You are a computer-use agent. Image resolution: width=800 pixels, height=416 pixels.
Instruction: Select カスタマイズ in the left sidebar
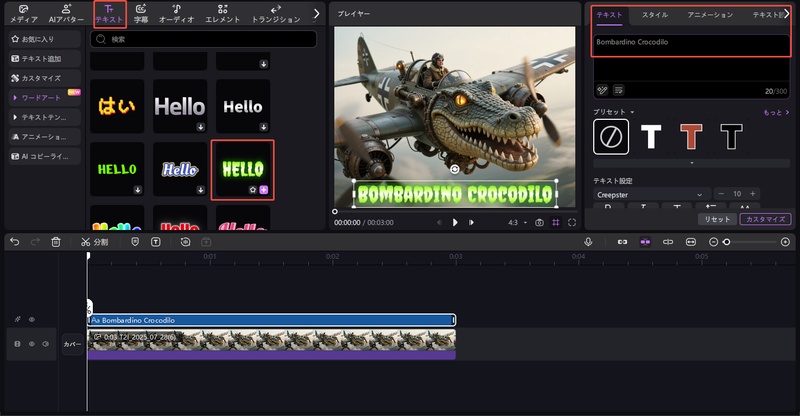coord(44,78)
